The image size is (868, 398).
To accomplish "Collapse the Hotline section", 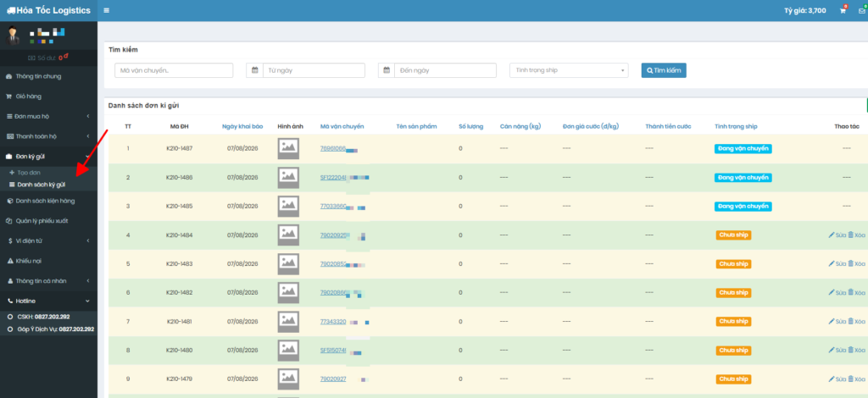I will (48, 301).
